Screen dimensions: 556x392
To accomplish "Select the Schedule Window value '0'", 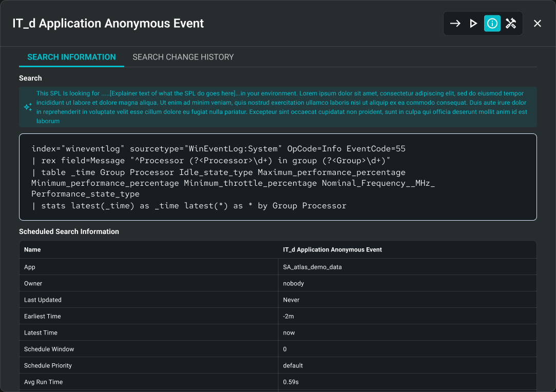I will [285, 349].
